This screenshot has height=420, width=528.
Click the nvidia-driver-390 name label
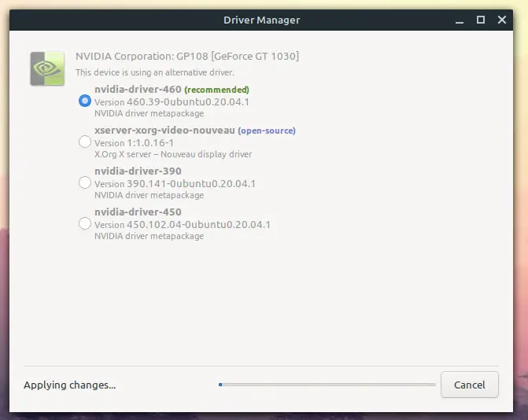click(x=138, y=171)
